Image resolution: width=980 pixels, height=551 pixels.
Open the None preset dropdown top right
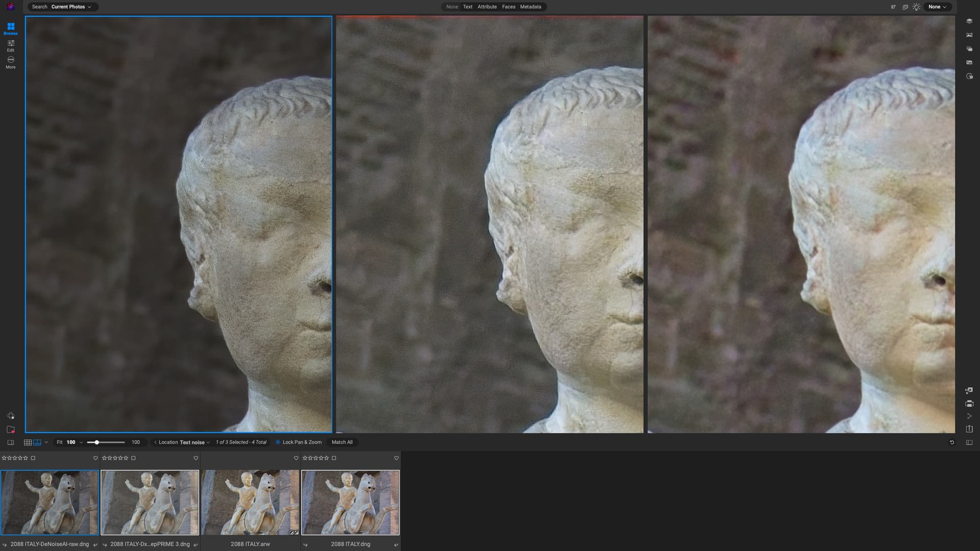click(937, 7)
